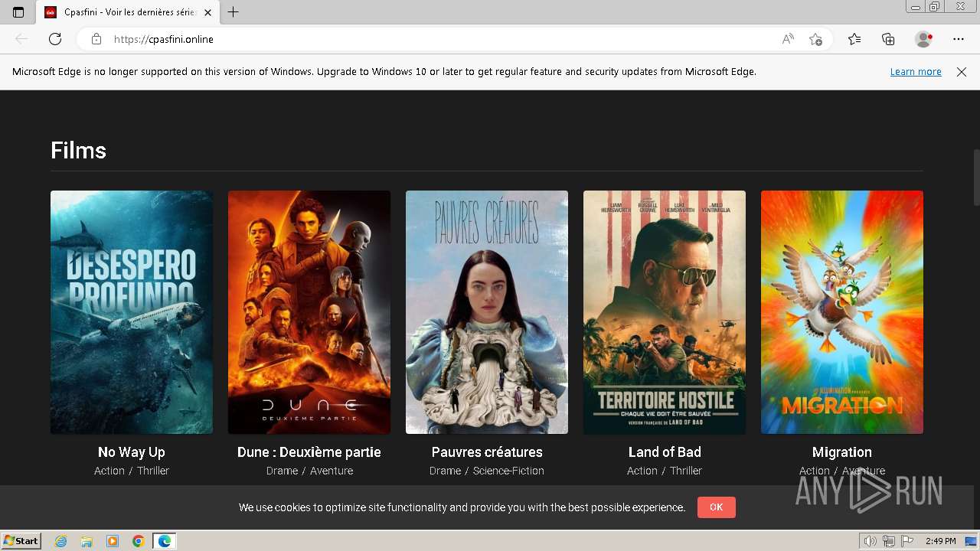Click the Land of Bad title

665,452
